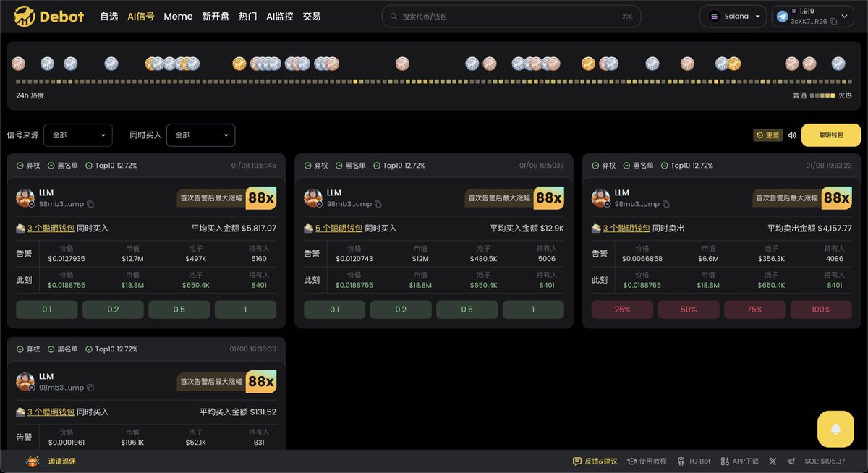This screenshot has height=473, width=868.
Task: Click the alert price $0.0127935
Action: point(67,258)
